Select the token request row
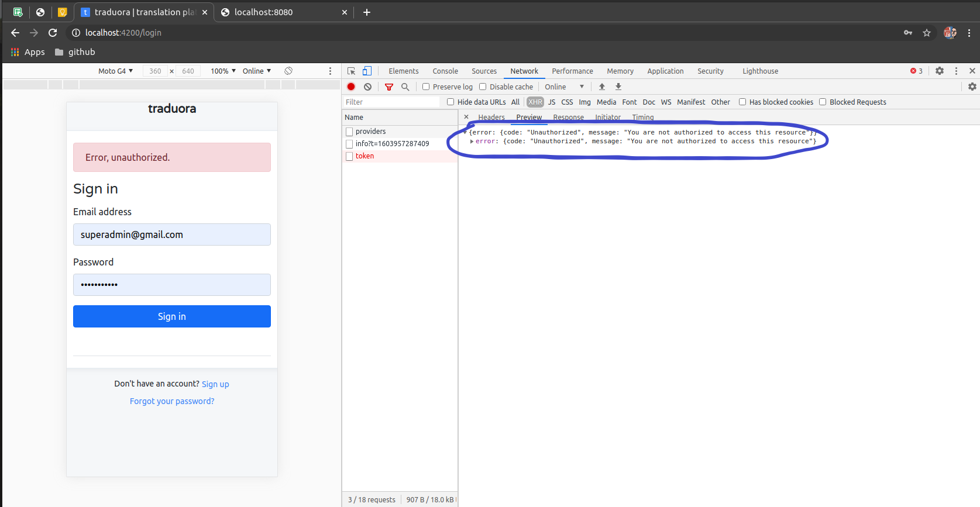980x507 pixels. (x=400, y=156)
